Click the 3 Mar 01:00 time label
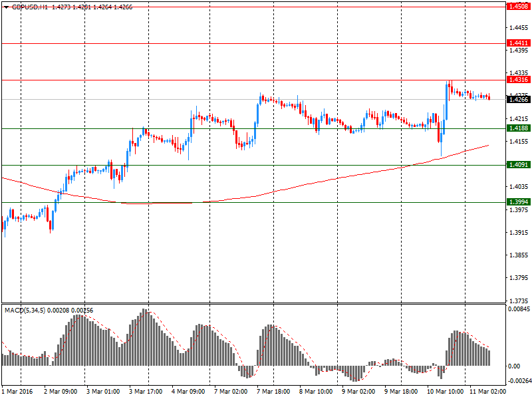This screenshot has width=532, height=399. click(103, 392)
